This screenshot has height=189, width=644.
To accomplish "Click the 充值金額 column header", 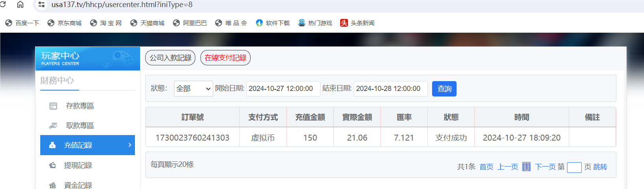I will point(310,117).
